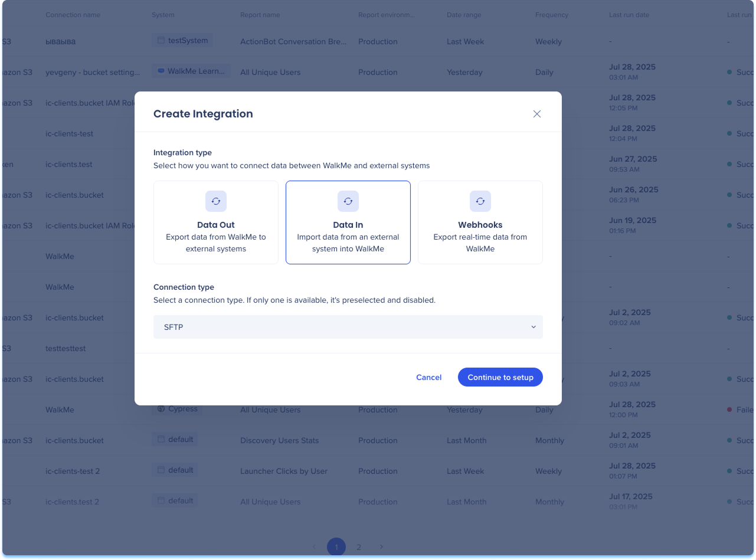756x560 pixels.
Task: Click the Report name column header
Action: pyautogui.click(x=260, y=15)
